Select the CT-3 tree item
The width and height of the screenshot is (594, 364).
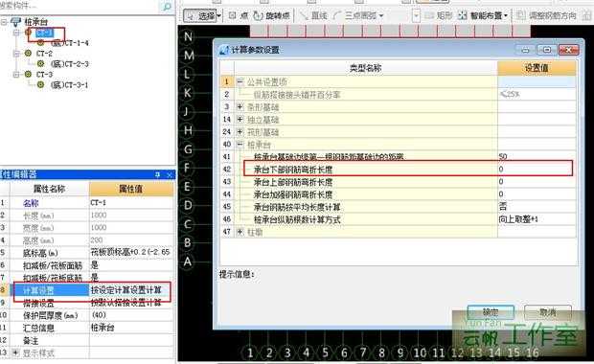coord(44,75)
